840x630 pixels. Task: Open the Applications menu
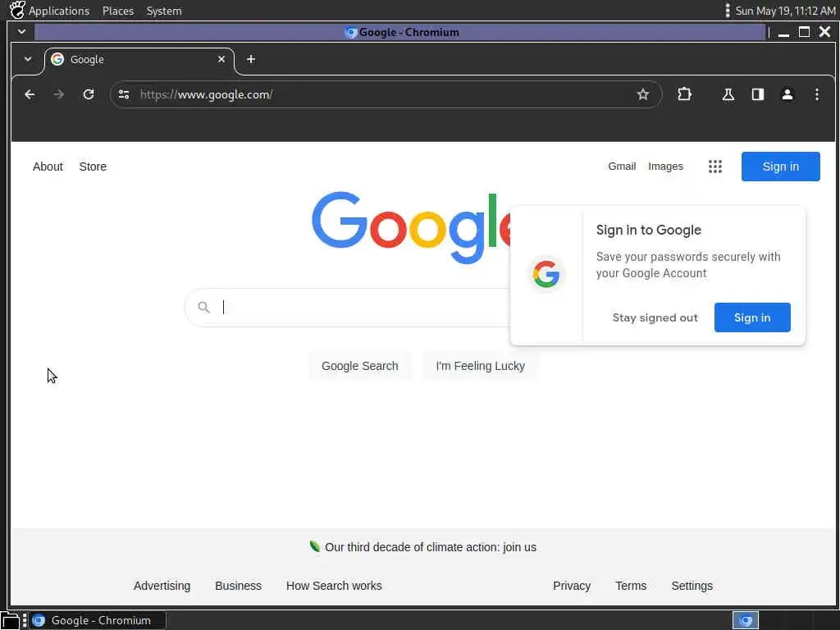click(x=59, y=11)
